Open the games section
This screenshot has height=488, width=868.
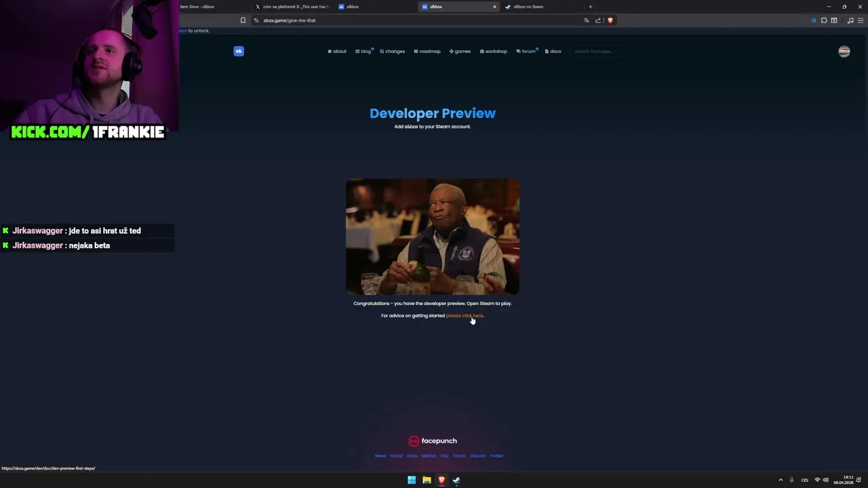(460, 52)
